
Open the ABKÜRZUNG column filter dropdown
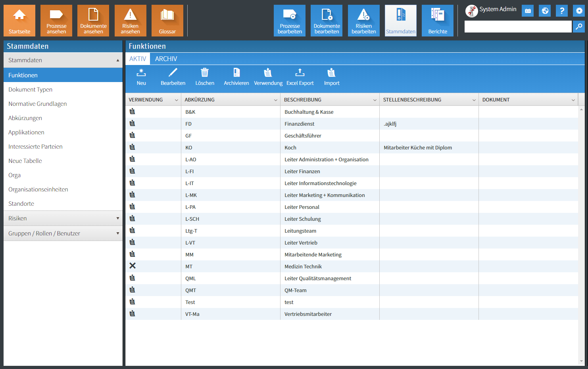tap(275, 100)
